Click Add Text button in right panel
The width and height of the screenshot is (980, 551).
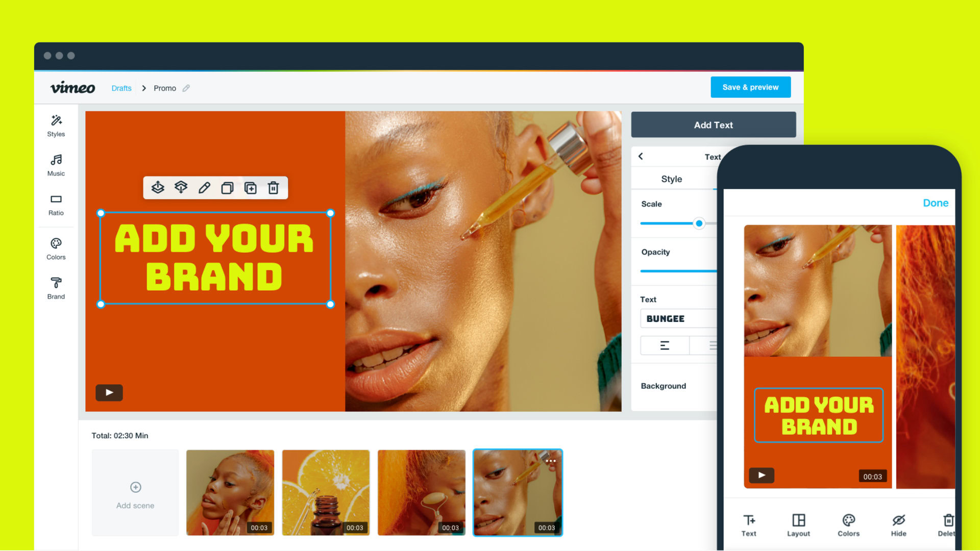(712, 124)
